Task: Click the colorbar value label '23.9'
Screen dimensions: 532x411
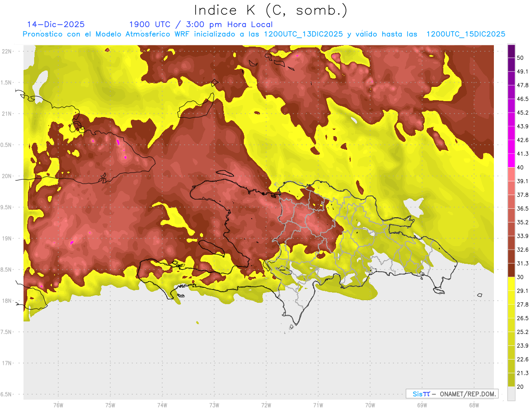Action: pos(523,345)
